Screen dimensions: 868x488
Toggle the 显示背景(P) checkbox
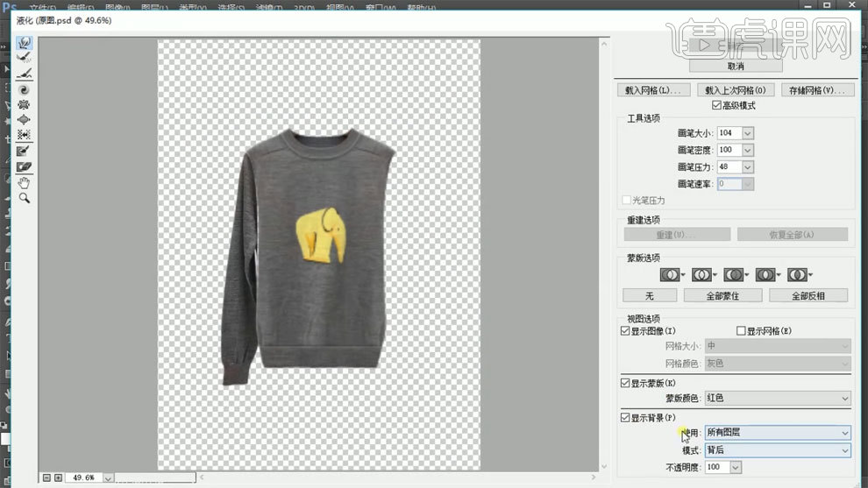[625, 418]
